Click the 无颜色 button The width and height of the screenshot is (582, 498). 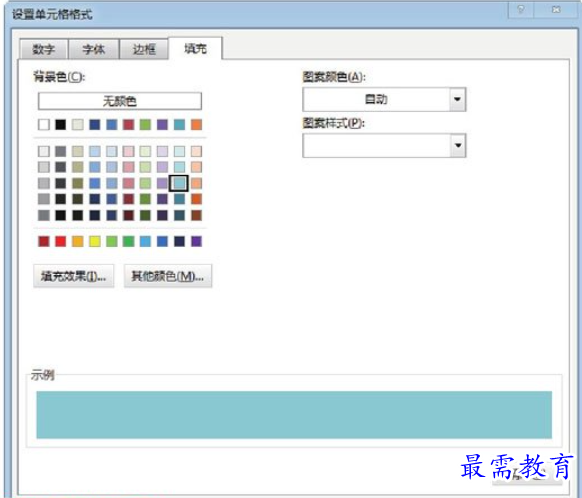click(x=120, y=101)
